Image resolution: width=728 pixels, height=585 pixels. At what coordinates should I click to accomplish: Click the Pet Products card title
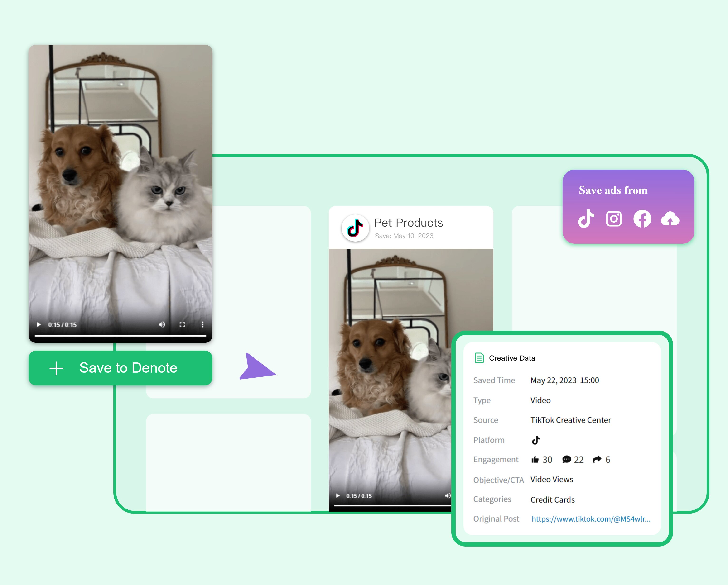409,223
